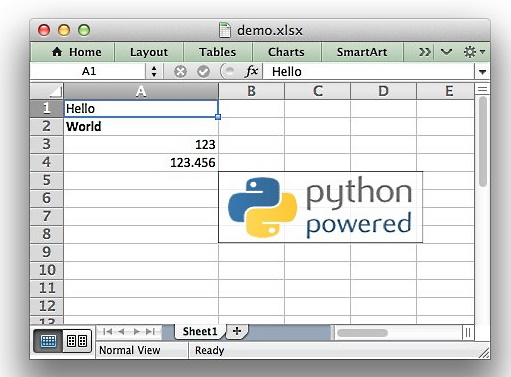The height and width of the screenshot is (377, 511).
Task: Grab the fill handle of cell A1
Action: click(218, 117)
